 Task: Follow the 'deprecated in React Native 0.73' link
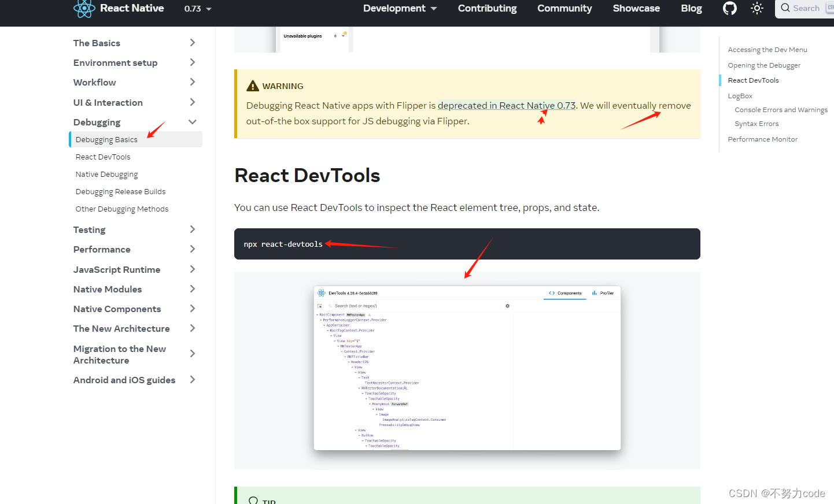point(507,105)
